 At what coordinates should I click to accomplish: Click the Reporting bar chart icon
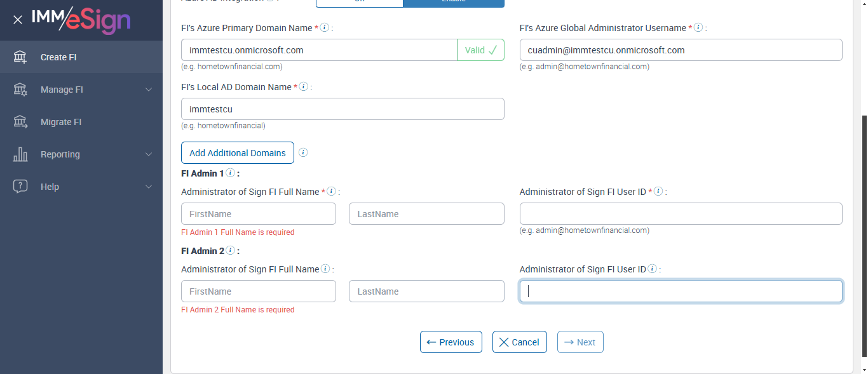click(x=20, y=154)
